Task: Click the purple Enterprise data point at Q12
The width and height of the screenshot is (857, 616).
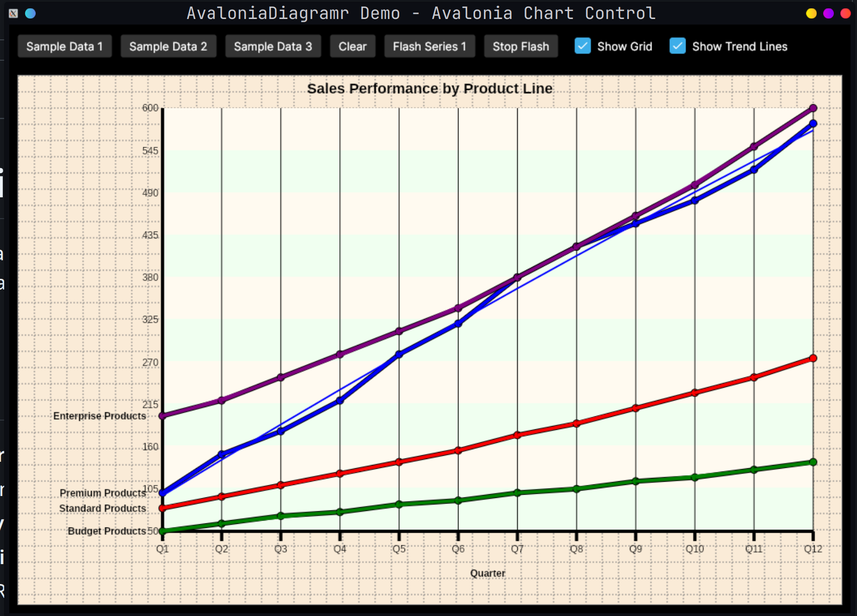Action: tap(813, 108)
